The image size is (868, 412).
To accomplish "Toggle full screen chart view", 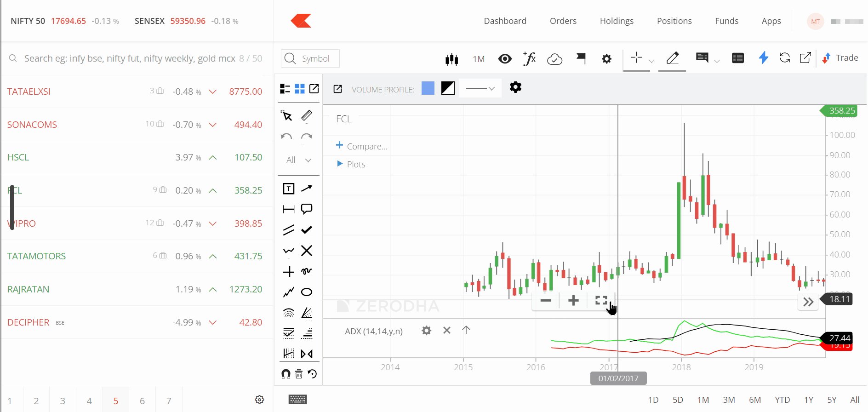I will point(601,301).
